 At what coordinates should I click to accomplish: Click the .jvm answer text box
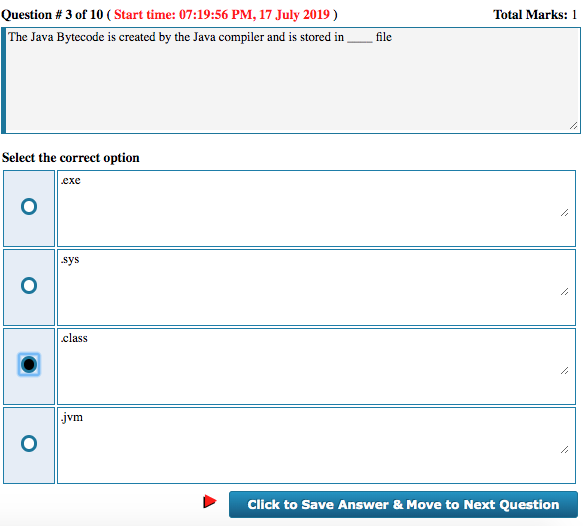click(316, 445)
